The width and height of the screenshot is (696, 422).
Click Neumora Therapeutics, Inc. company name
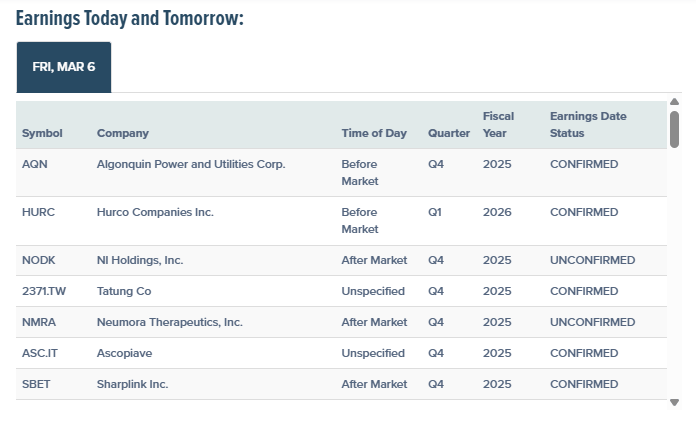click(170, 322)
